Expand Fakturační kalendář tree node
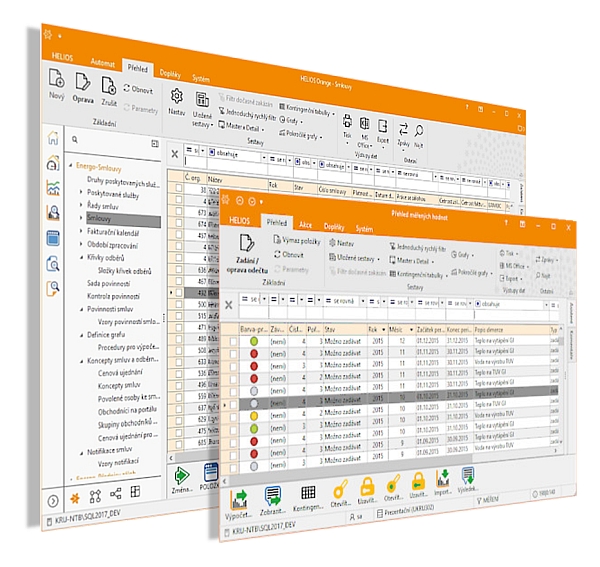 click(81, 231)
